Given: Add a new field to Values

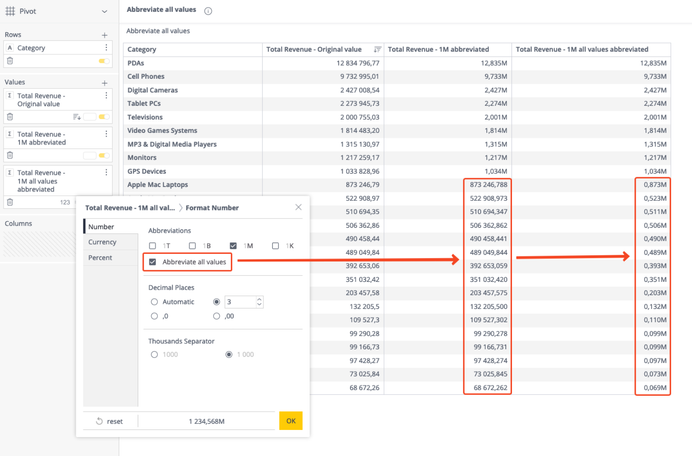Looking at the screenshot, I should click(104, 83).
